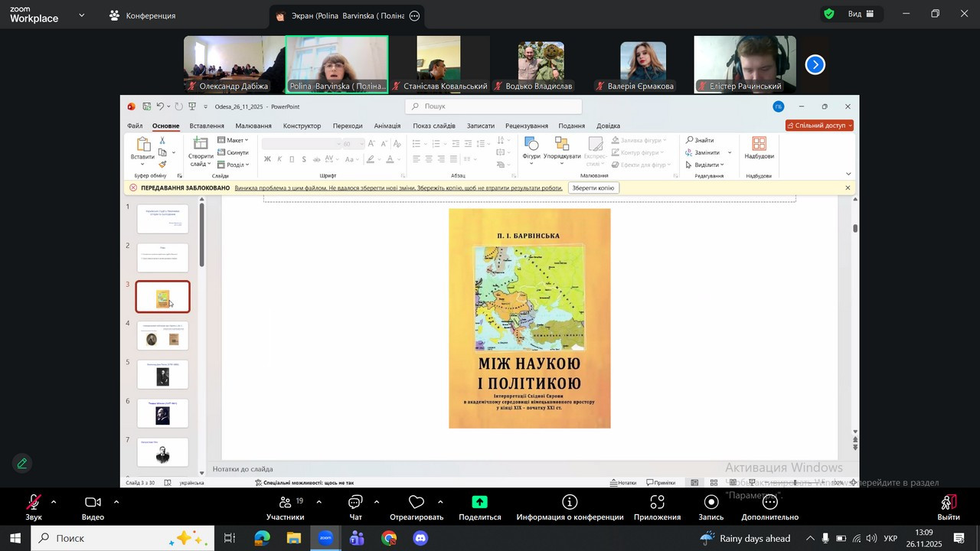Click the Zoom Chat icon
The width and height of the screenshot is (980, 551).
coord(355,503)
